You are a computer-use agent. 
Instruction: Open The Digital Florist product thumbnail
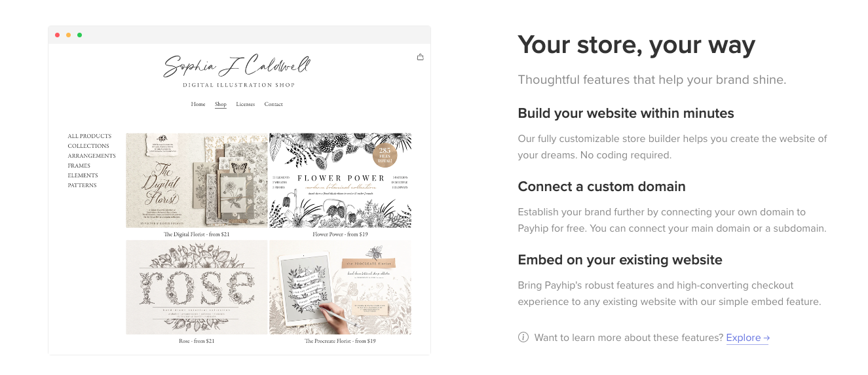pos(197,180)
